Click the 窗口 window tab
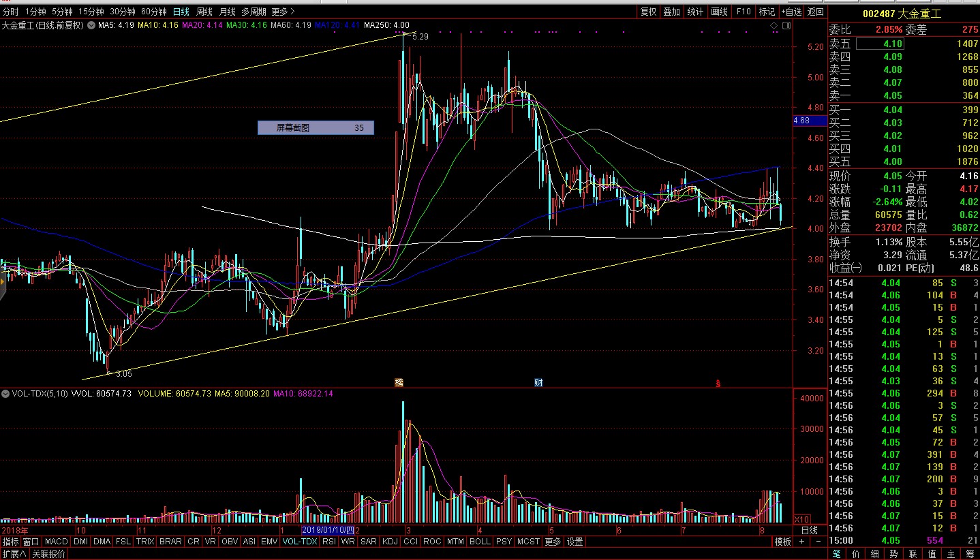Screen dimensions: 980x560 31,542
